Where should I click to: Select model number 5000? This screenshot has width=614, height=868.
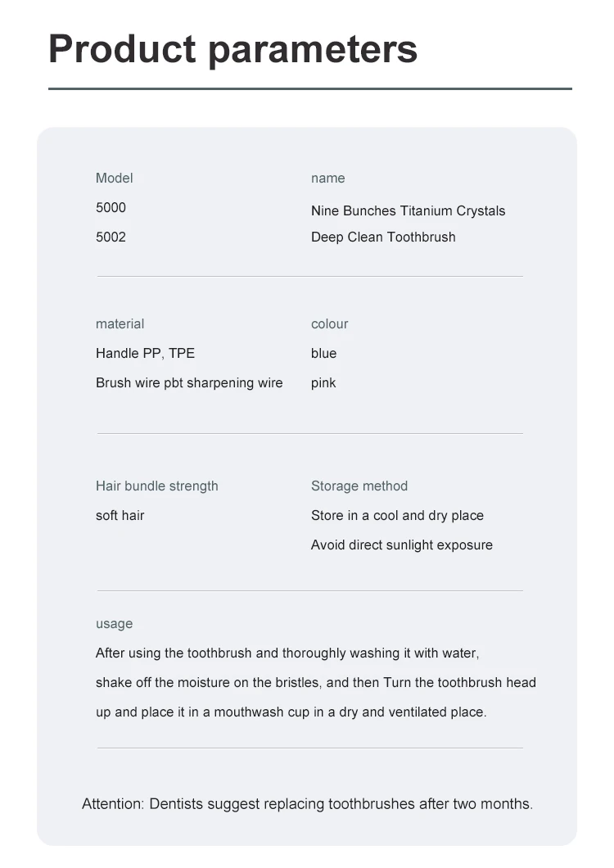[111, 207]
